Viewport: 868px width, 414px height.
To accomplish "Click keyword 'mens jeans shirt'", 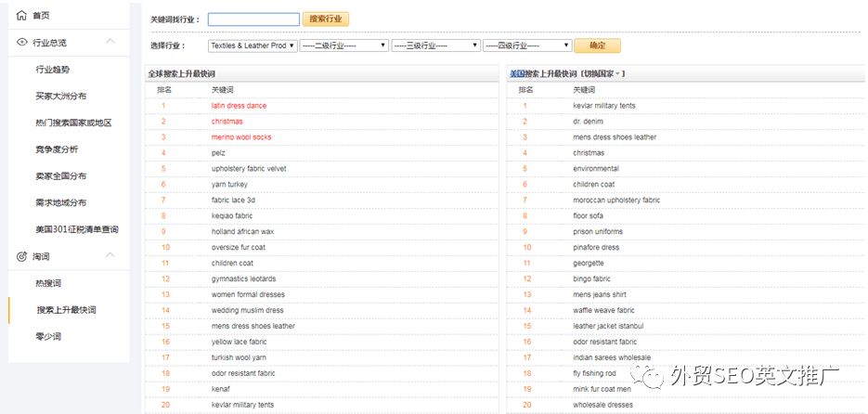I will click(600, 294).
